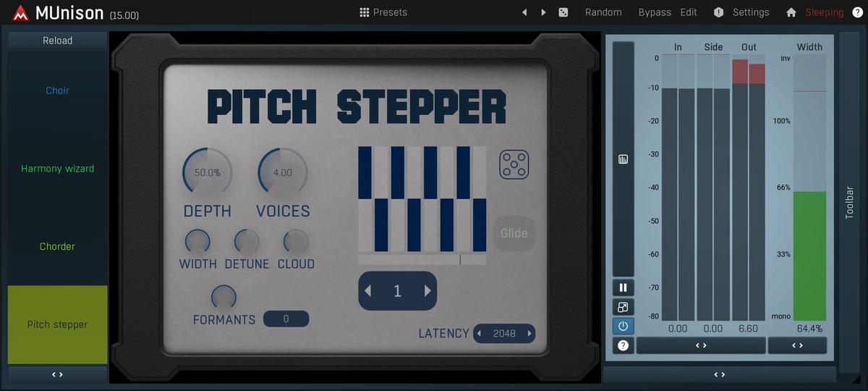Viewport: 868px width, 391px height.
Task: Click the MUnison logo icon
Action: click(20, 13)
